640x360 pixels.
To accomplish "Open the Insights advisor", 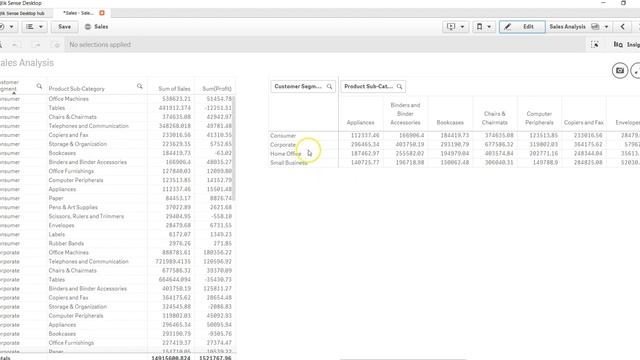I will pyautogui.click(x=627, y=45).
